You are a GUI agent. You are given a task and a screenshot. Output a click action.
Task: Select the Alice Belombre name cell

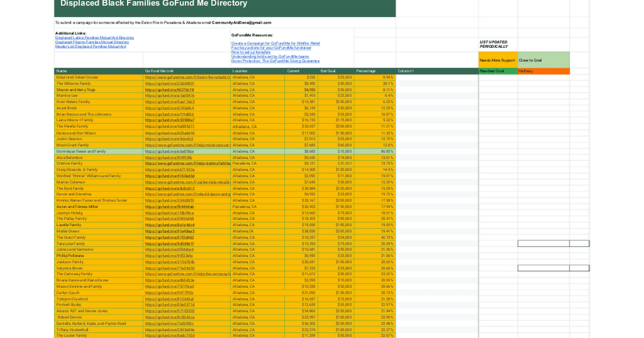(98, 157)
